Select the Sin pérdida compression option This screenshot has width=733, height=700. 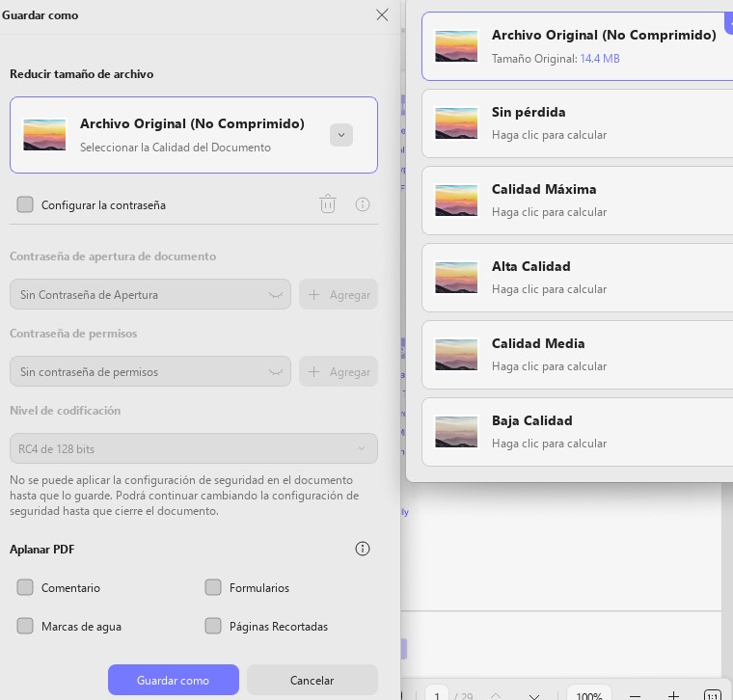[578, 123]
